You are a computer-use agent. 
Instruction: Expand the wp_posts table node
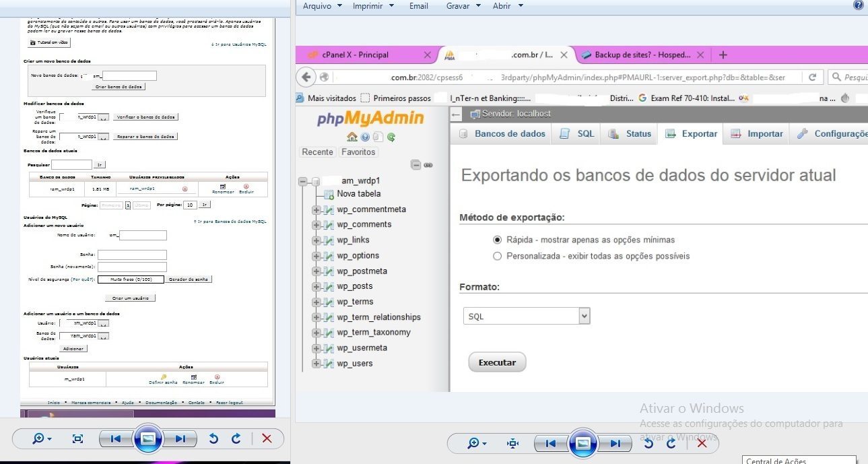coord(316,287)
